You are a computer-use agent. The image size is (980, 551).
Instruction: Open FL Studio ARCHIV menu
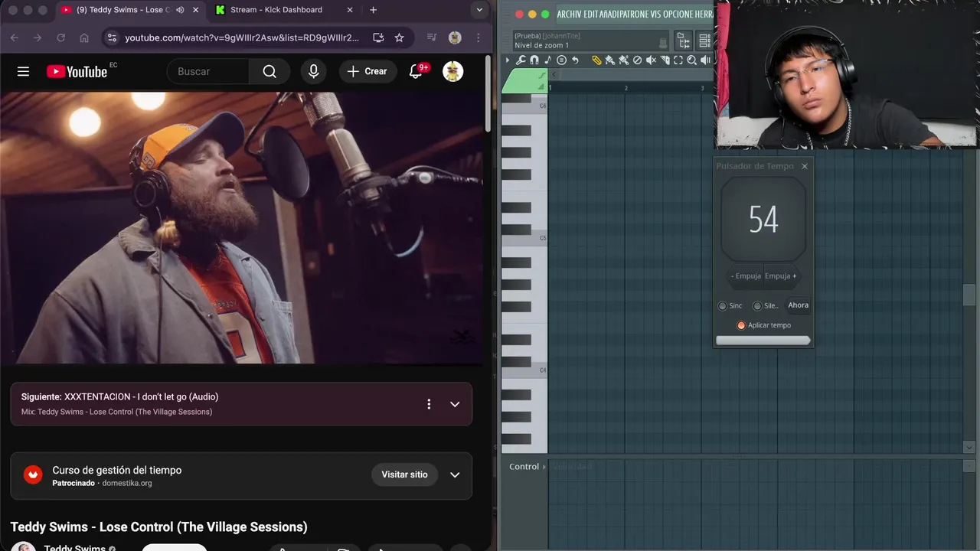point(569,14)
